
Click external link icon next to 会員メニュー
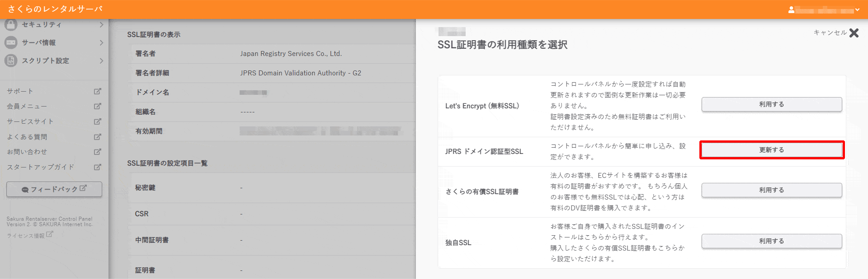point(97,107)
